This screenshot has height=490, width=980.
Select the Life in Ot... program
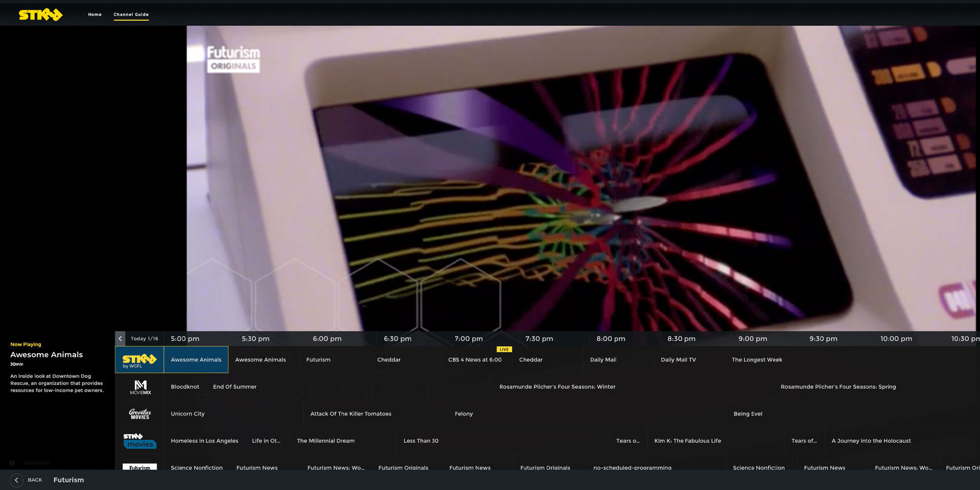click(268, 441)
